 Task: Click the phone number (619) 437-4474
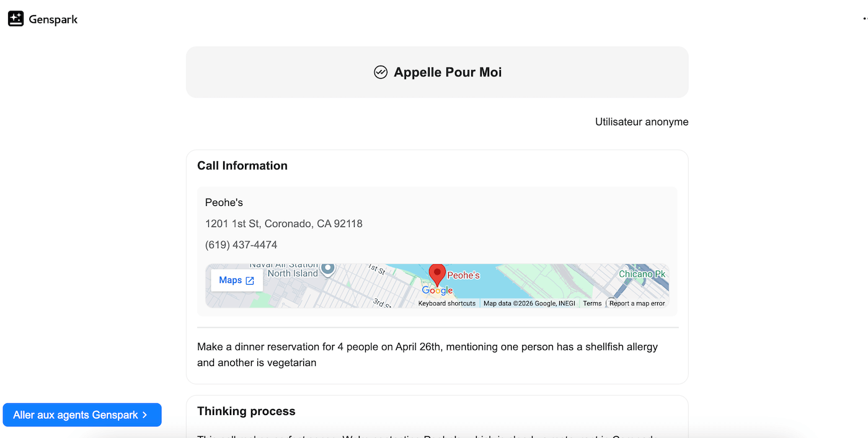pos(241,244)
